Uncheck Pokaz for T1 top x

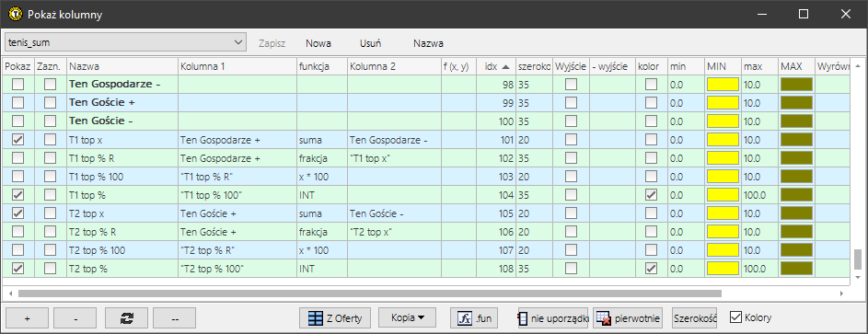[17, 140]
